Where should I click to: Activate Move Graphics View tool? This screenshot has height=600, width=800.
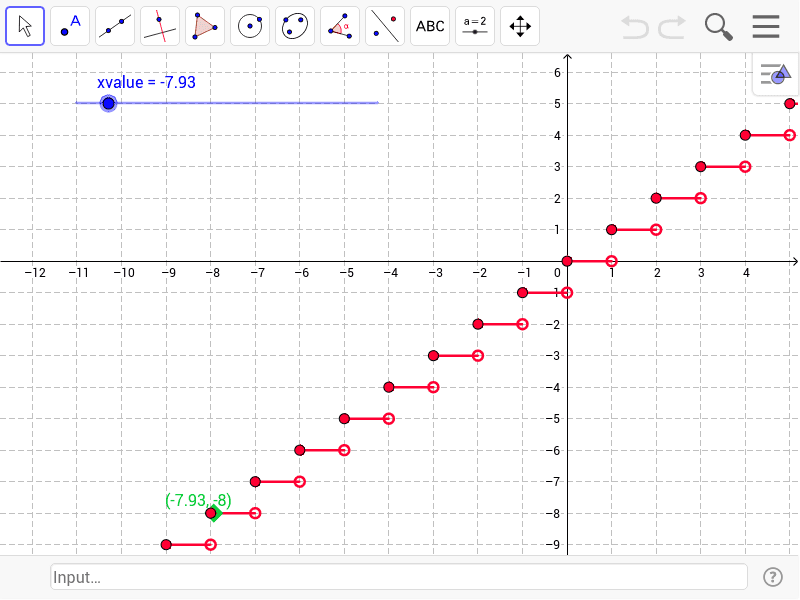520,26
